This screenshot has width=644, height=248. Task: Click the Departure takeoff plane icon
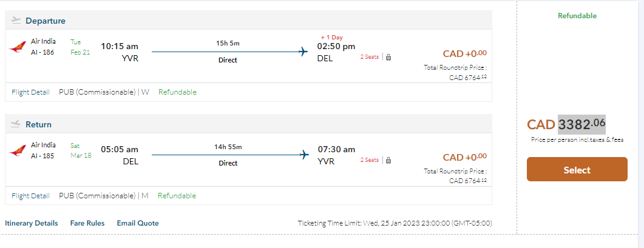point(16,21)
